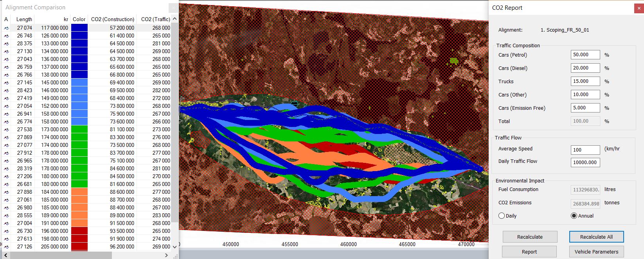Click the '283 000' CO2 traffic cell
Image resolution: width=644 pixels, height=259 pixels.
(x=161, y=216)
